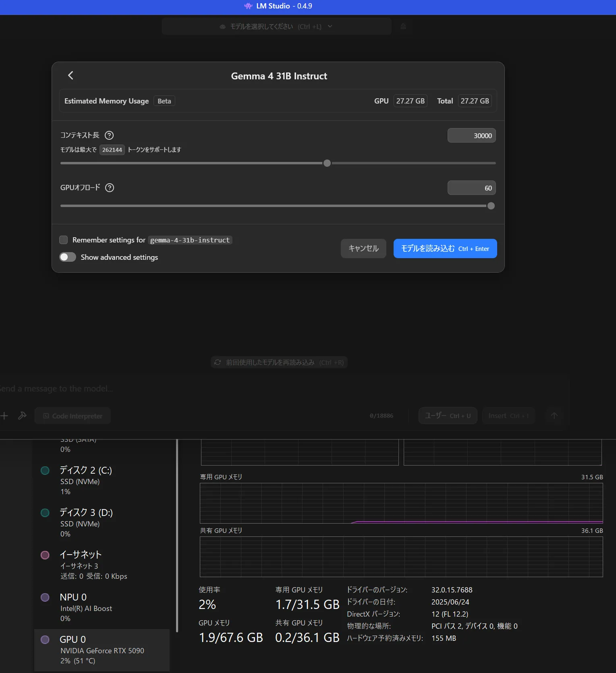
Task: Click the send arrow icon in the chat
Action: click(554, 416)
